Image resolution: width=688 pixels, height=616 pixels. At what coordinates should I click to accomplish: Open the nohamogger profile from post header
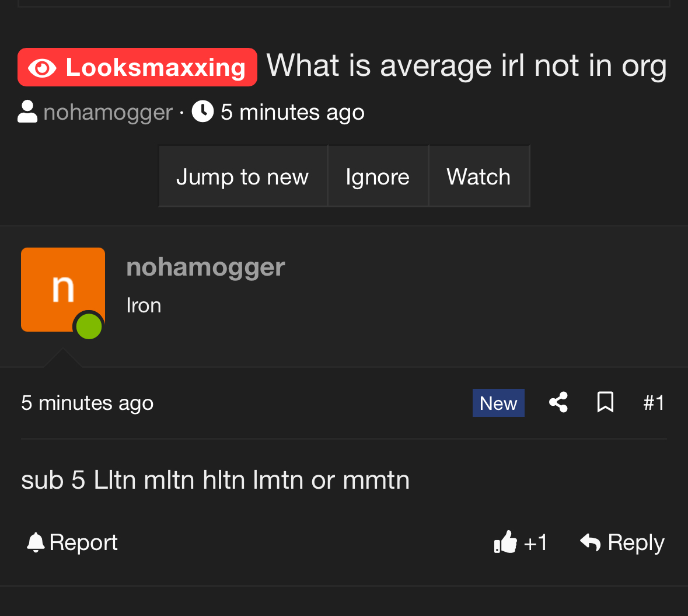pyautogui.click(x=205, y=267)
